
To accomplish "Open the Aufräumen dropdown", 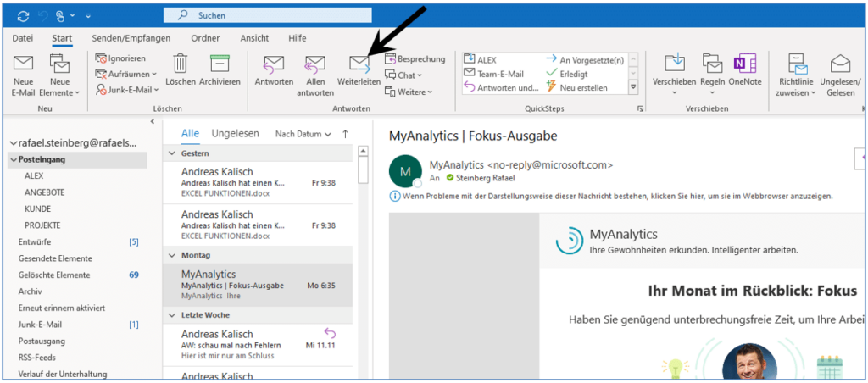I will (x=125, y=74).
